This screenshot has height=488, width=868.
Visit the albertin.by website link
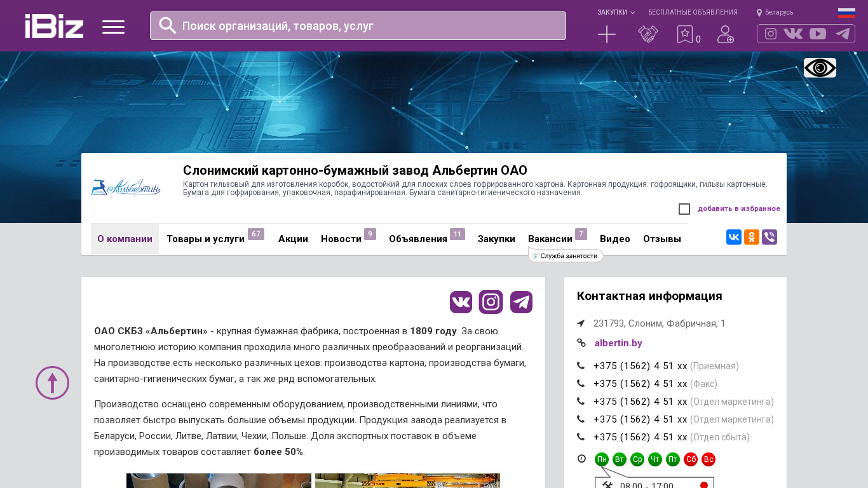pyautogui.click(x=618, y=343)
